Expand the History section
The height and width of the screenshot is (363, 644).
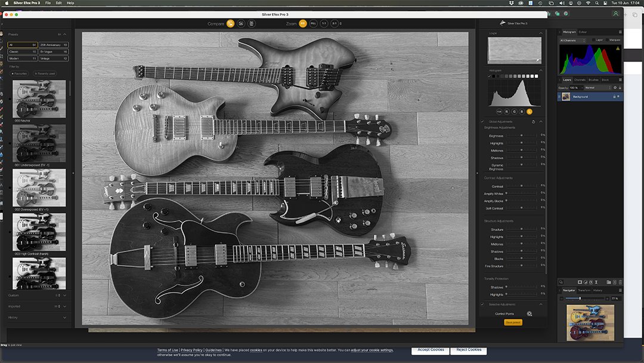coord(64,318)
